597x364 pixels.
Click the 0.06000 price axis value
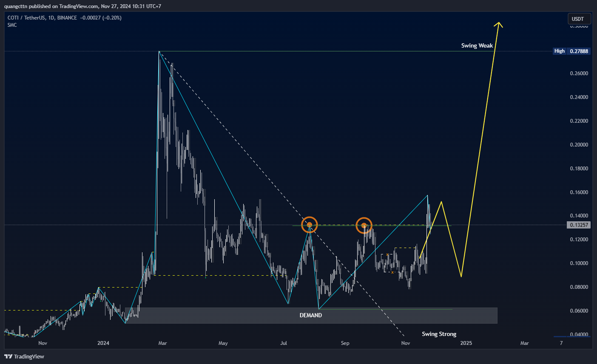579,311
